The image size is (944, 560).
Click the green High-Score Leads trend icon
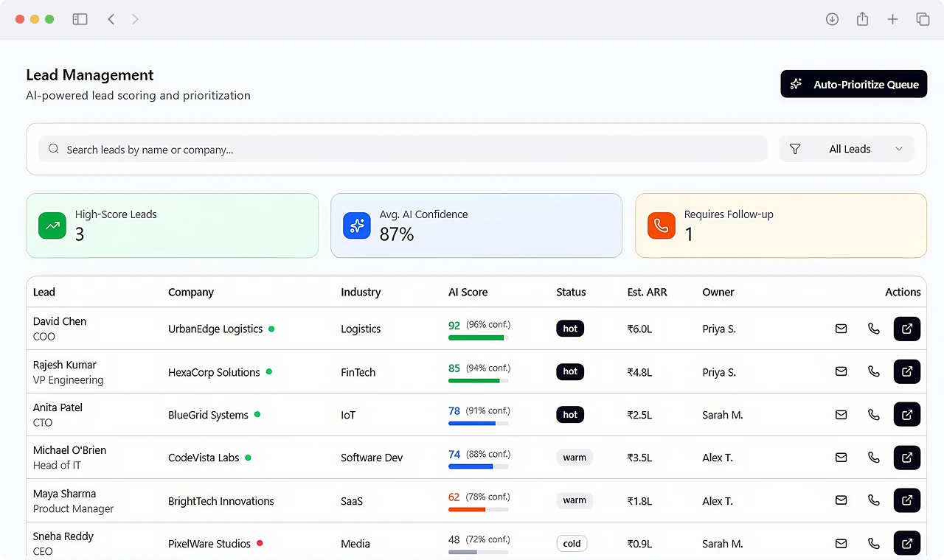pos(52,226)
